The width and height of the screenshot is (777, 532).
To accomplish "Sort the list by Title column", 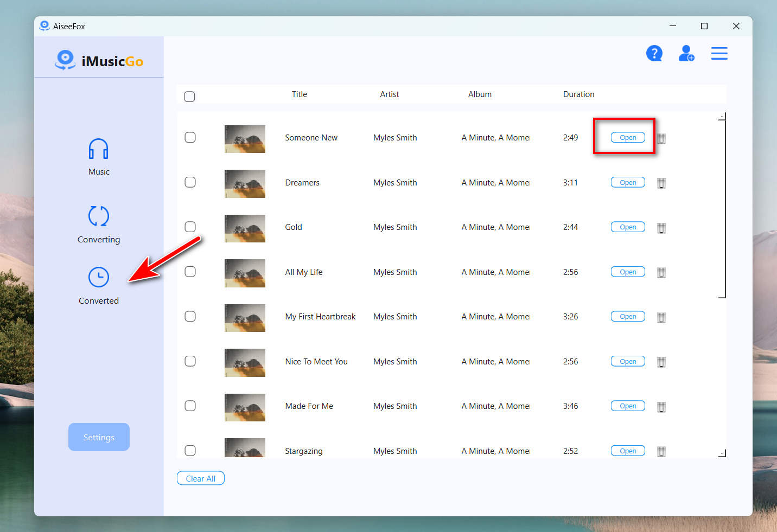I will pos(299,94).
